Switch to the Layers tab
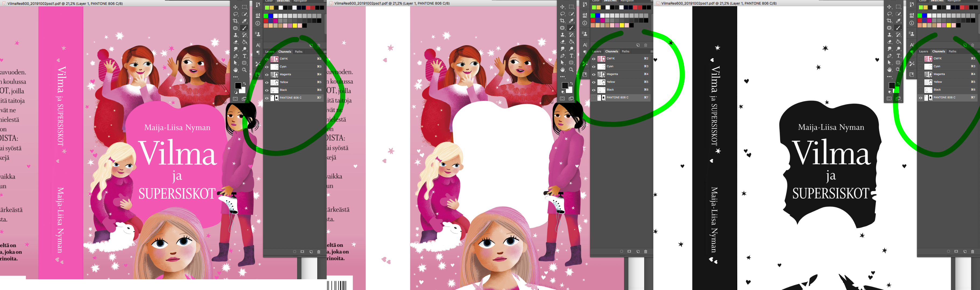Image resolution: width=980 pixels, height=290 pixels. pyautogui.click(x=270, y=52)
